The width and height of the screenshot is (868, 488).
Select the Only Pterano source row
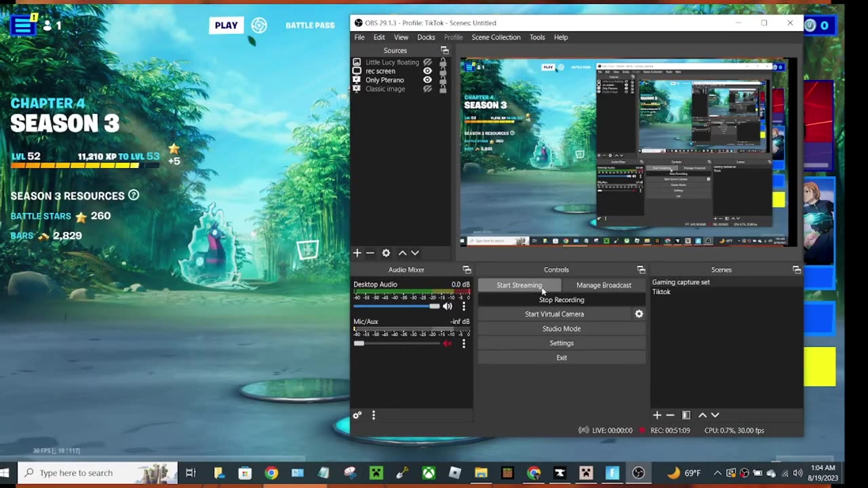pos(401,80)
